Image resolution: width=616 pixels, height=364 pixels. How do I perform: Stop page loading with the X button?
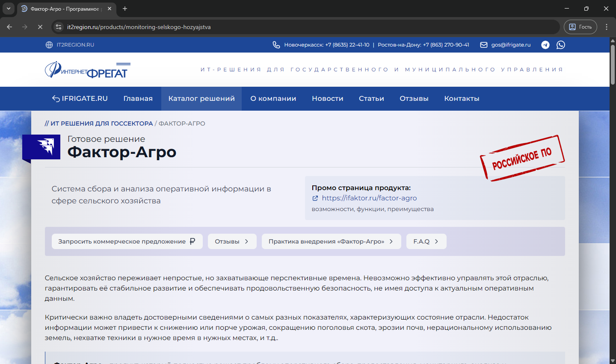(x=40, y=27)
